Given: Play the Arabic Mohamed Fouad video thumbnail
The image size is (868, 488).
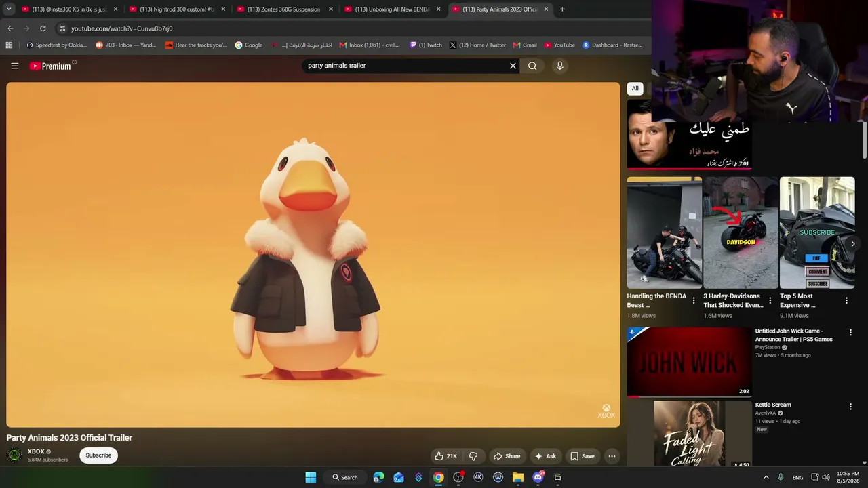Looking at the screenshot, I should pos(689,135).
